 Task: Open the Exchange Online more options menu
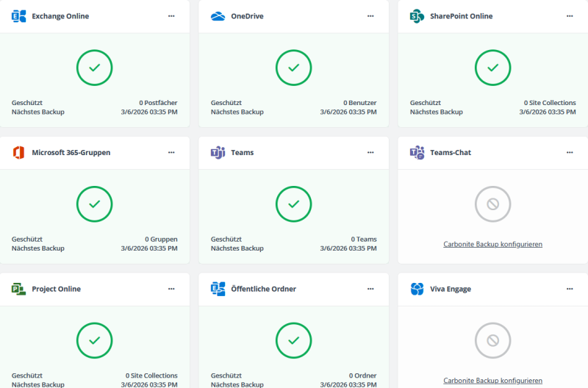click(x=171, y=16)
